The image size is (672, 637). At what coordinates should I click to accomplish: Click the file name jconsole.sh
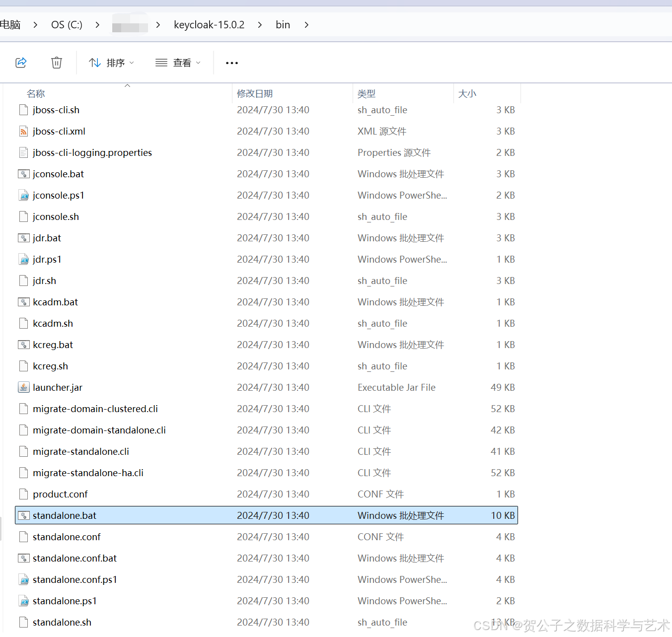pos(56,216)
